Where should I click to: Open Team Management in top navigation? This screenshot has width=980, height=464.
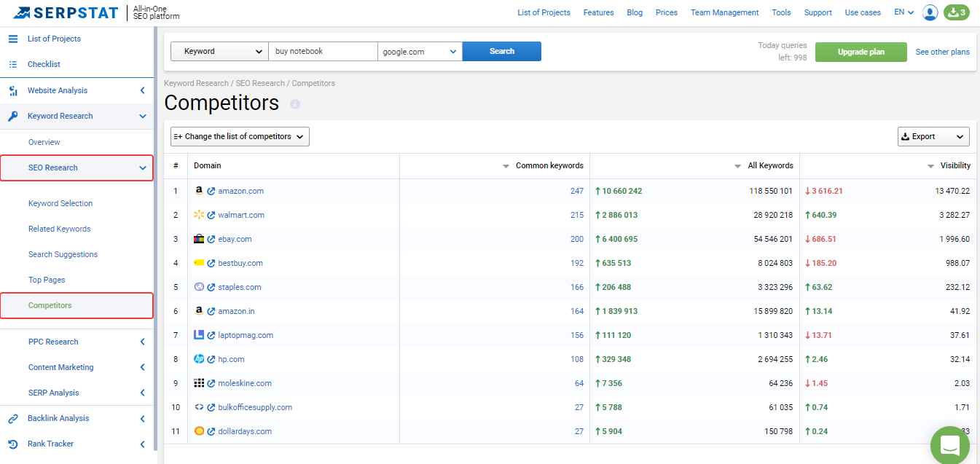pos(724,12)
